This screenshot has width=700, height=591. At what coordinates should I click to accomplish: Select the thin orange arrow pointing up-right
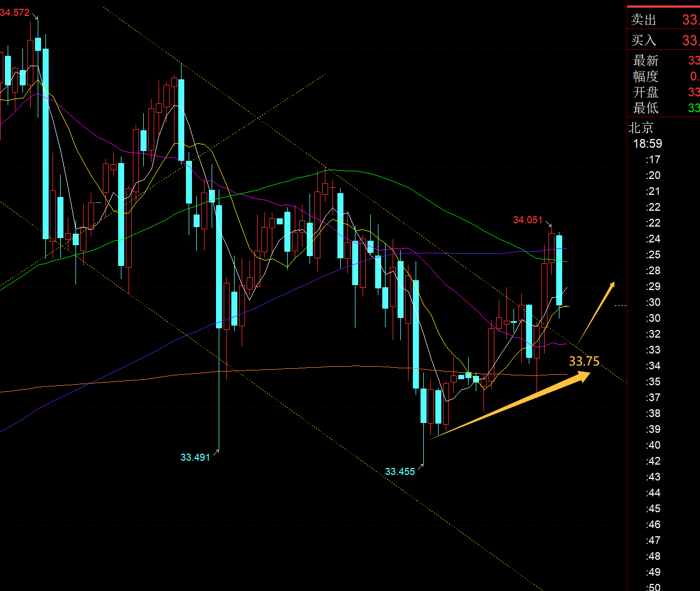pyautogui.click(x=597, y=312)
